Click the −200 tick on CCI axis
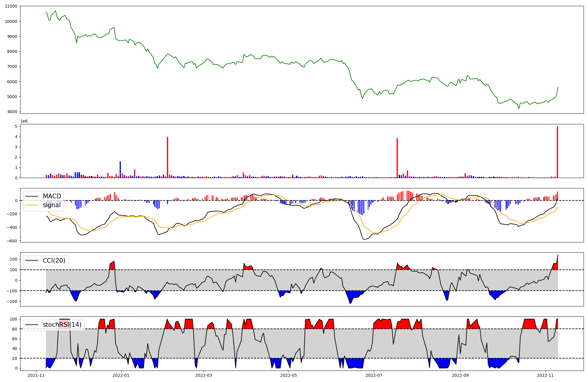 click(x=11, y=301)
